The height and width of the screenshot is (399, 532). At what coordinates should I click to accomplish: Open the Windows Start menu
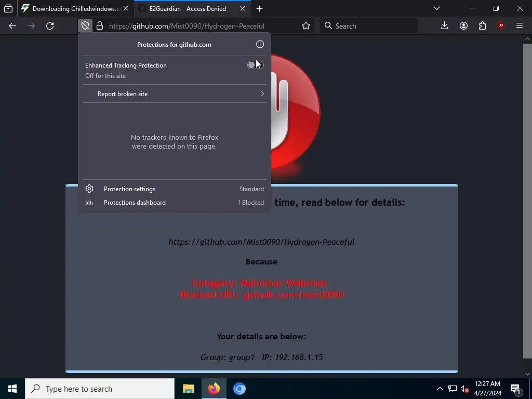(x=12, y=389)
